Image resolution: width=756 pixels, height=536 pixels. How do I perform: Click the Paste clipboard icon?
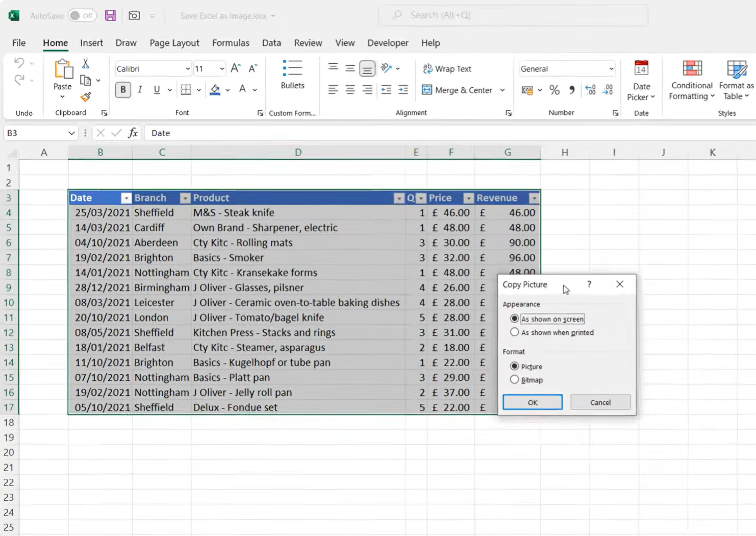coord(63,69)
